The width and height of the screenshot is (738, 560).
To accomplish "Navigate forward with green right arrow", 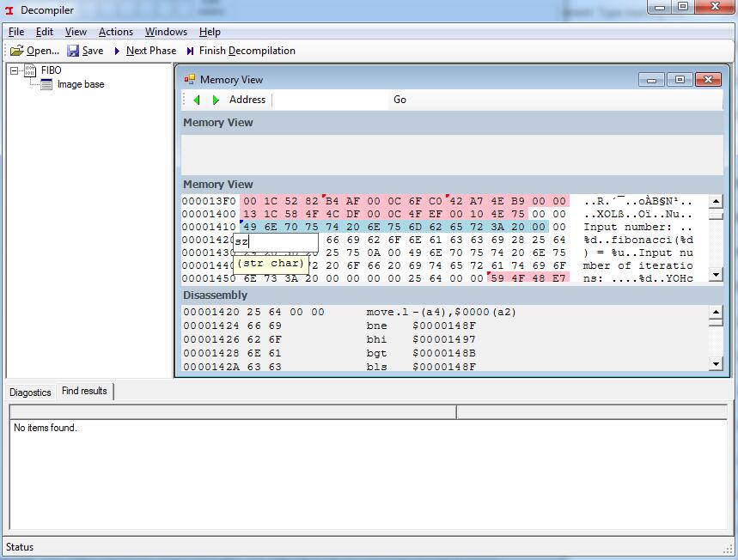I will [x=216, y=100].
